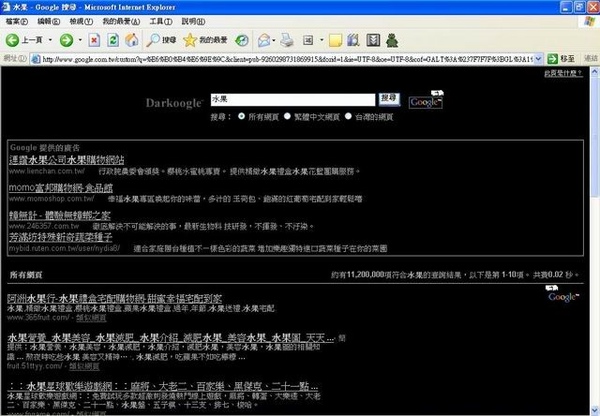Open the Mail envelope toolbar icon
The image size is (600, 416).
point(264,40)
